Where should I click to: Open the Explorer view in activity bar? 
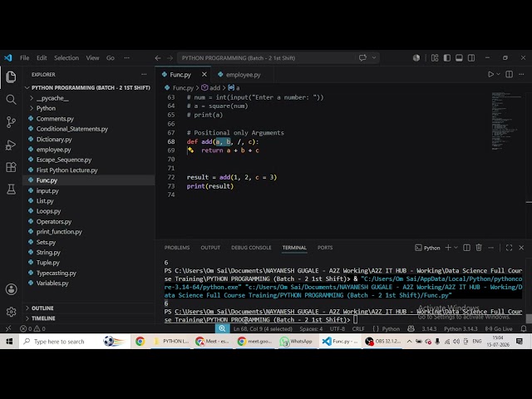[11, 77]
